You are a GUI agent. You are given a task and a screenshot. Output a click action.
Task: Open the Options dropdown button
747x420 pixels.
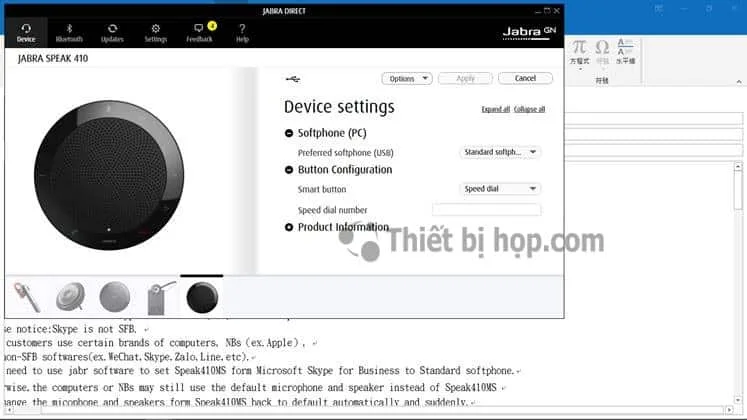click(407, 79)
